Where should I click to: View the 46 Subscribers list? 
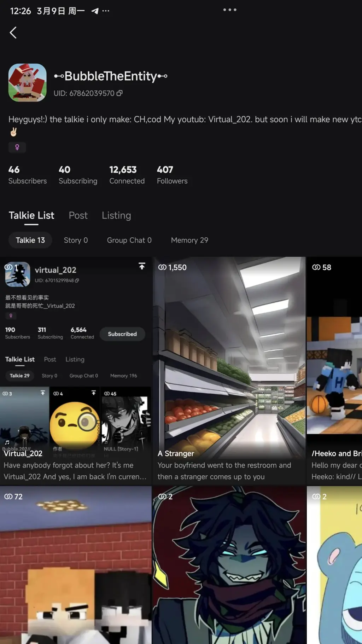(28, 175)
